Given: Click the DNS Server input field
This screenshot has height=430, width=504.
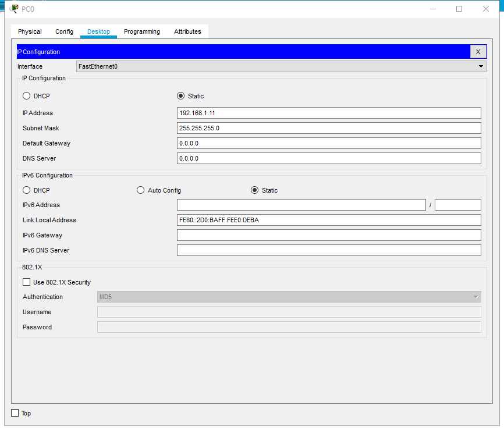Looking at the screenshot, I should pyautogui.click(x=329, y=158).
